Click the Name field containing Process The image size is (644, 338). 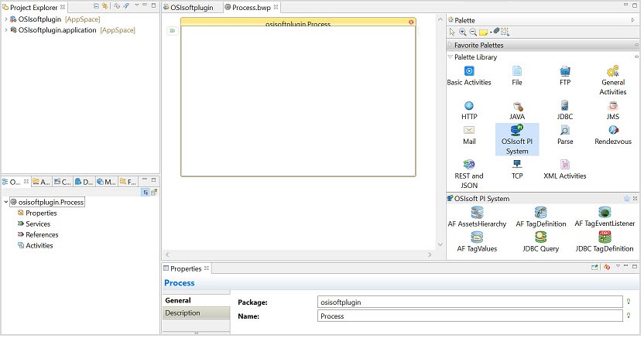(469, 316)
